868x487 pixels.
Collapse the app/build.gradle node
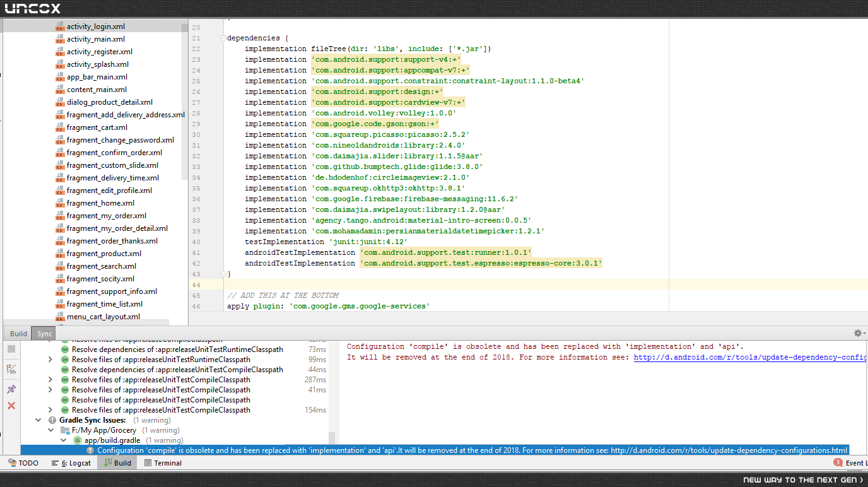coord(63,440)
